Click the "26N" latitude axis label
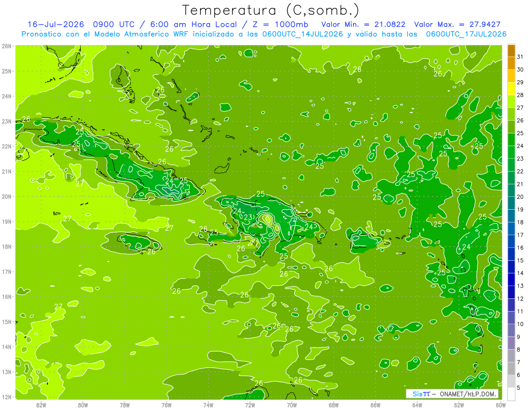Screen dimensions: 532x411 [x=6, y=46]
